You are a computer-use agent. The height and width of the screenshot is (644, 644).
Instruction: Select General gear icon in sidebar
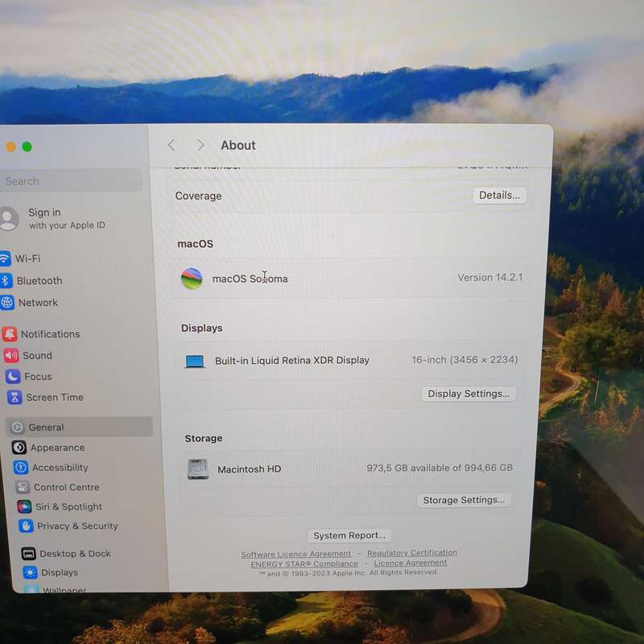tap(17, 427)
